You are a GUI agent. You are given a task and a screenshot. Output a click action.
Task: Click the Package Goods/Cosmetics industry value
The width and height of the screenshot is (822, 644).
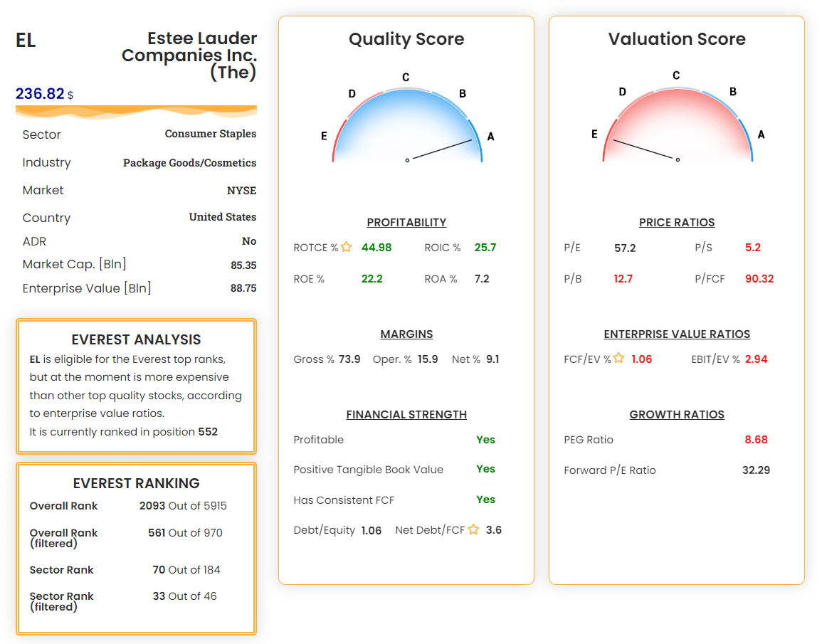(x=189, y=163)
